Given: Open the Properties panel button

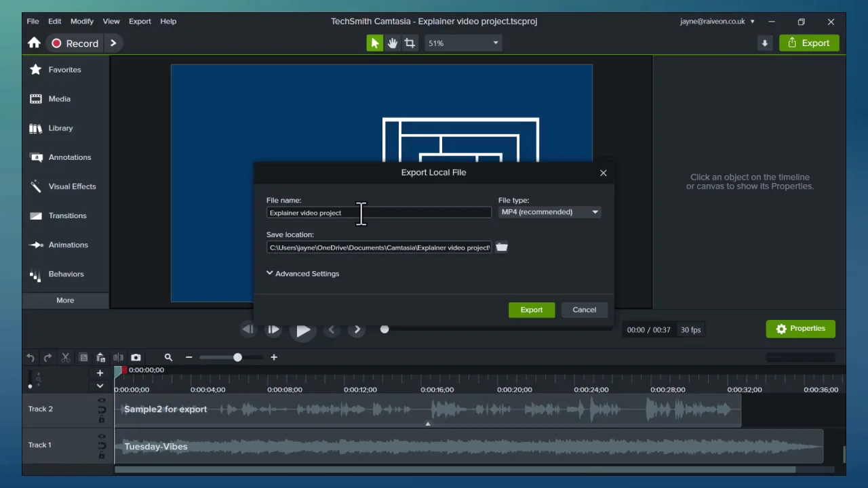Looking at the screenshot, I should coord(801,329).
